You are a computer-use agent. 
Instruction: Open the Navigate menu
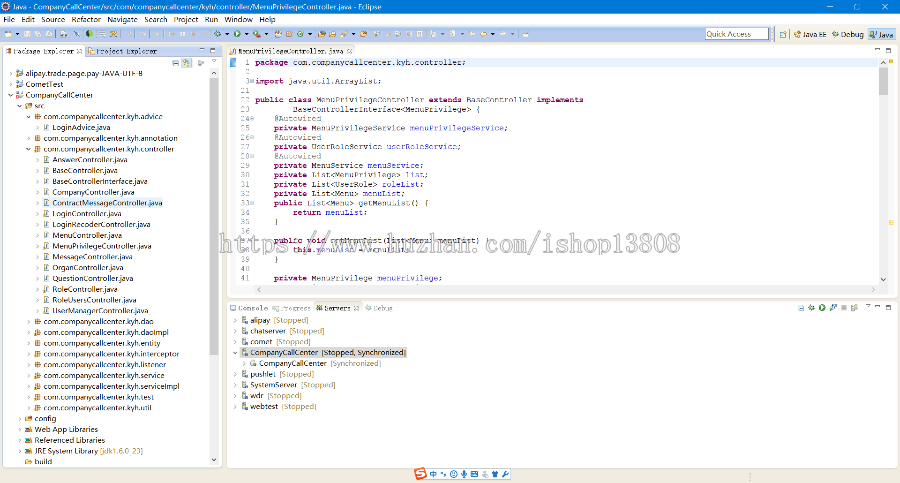point(122,19)
